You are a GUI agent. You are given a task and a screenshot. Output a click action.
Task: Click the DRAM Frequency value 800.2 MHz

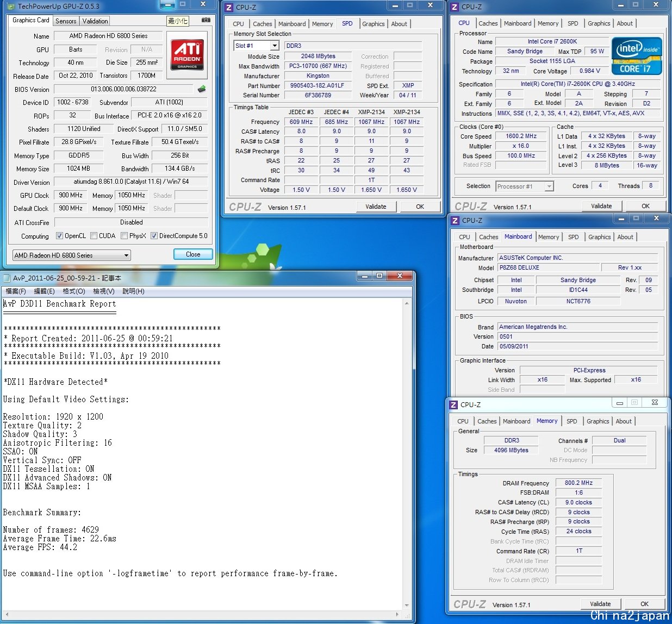pos(578,483)
